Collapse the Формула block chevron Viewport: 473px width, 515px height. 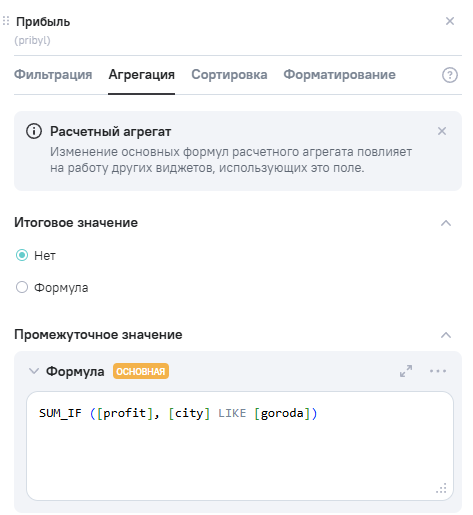point(34,371)
